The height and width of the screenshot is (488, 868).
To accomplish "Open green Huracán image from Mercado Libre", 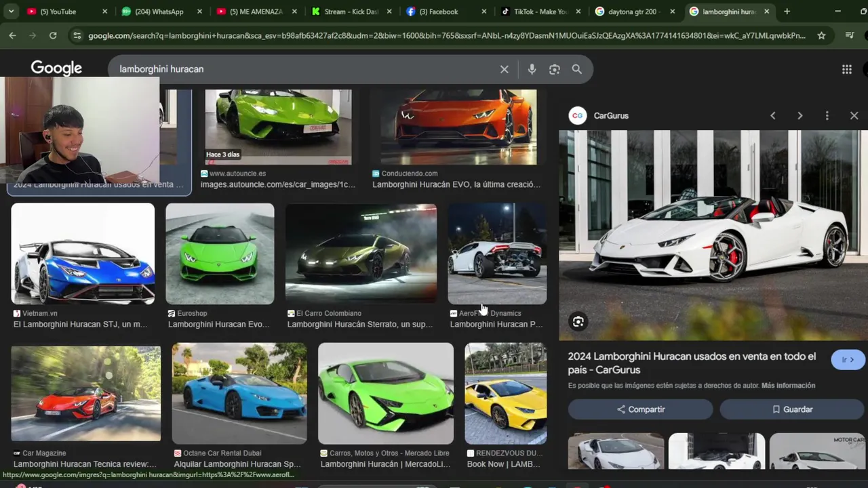I will [386, 393].
